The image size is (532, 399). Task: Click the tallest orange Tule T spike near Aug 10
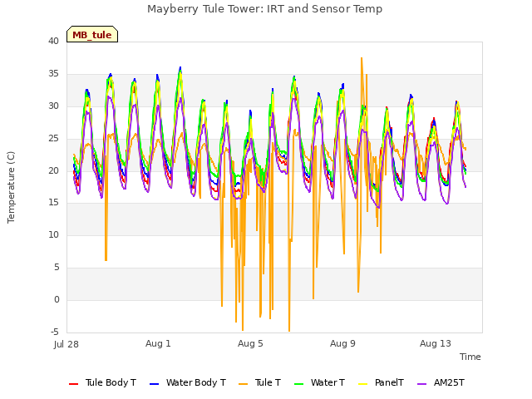(x=362, y=58)
